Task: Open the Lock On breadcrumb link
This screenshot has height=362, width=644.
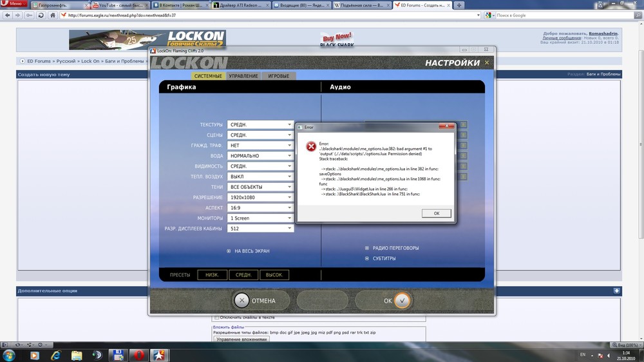Action: [90, 61]
